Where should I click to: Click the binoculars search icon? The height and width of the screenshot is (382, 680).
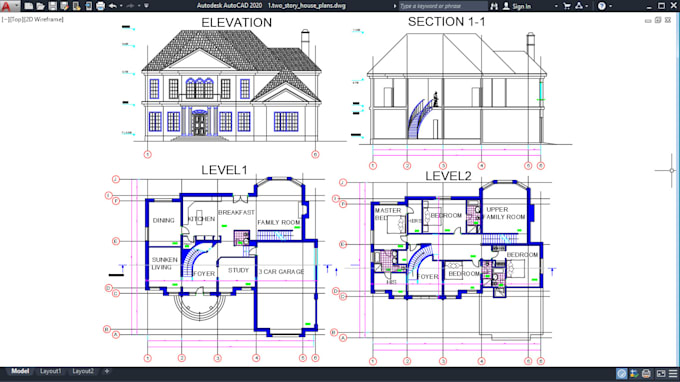[494, 6]
